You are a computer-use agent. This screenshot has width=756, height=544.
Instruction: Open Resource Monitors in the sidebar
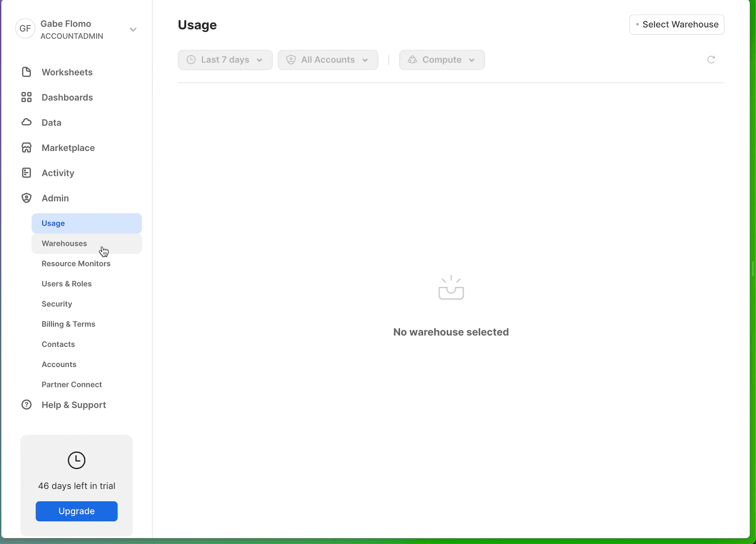coord(76,264)
